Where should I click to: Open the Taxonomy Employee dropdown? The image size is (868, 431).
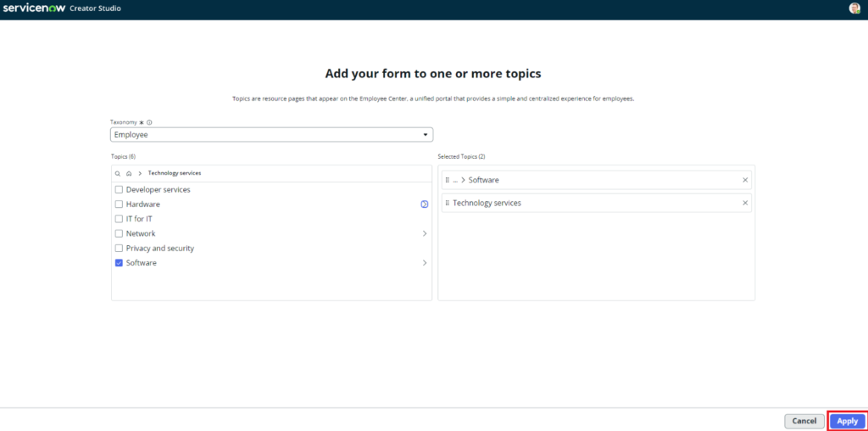271,135
